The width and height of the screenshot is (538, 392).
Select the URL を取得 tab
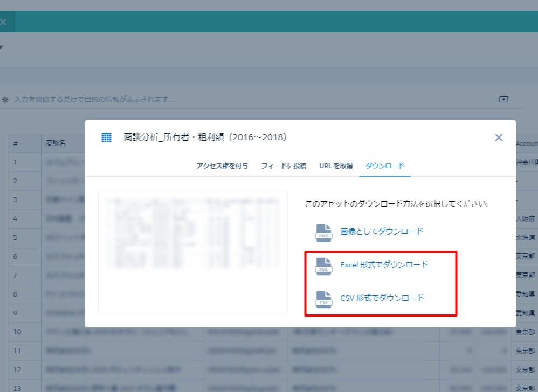[x=335, y=166]
